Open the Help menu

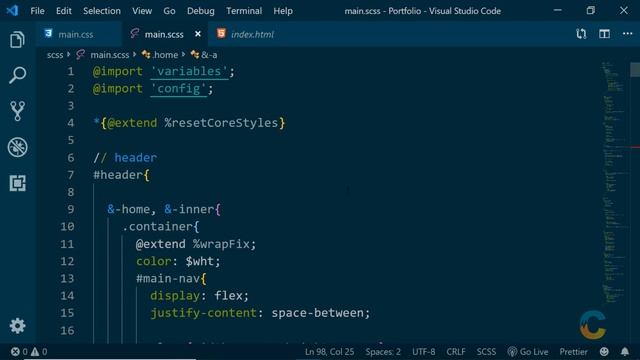click(283, 11)
